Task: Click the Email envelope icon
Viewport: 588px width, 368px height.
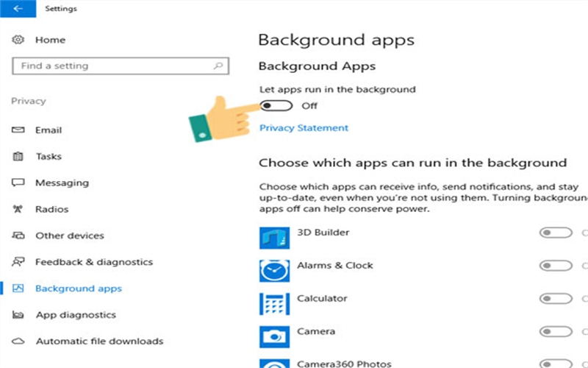Action: point(18,130)
